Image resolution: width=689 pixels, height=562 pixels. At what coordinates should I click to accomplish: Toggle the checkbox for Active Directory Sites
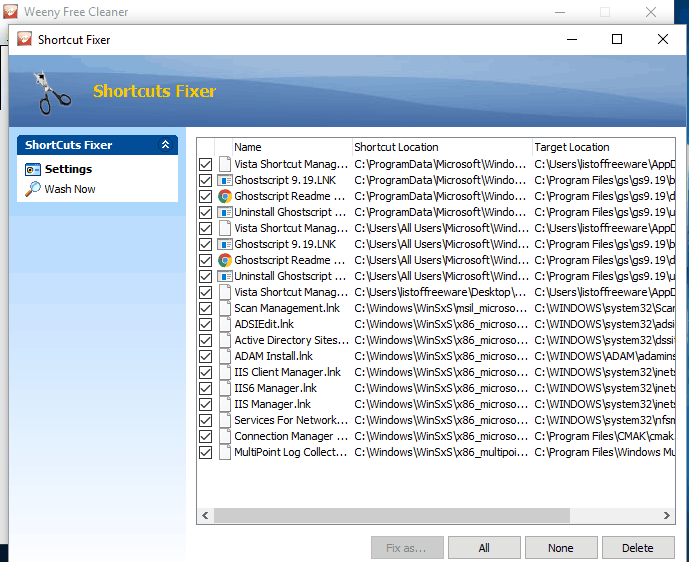(205, 341)
